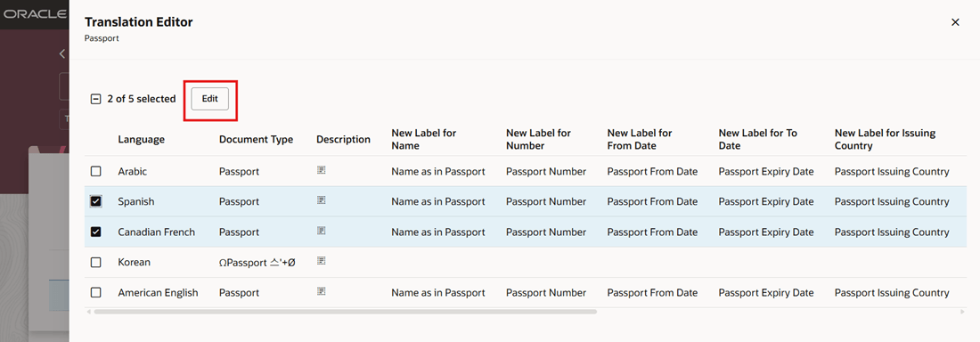Open description editor icon in Korean row

[x=322, y=261]
